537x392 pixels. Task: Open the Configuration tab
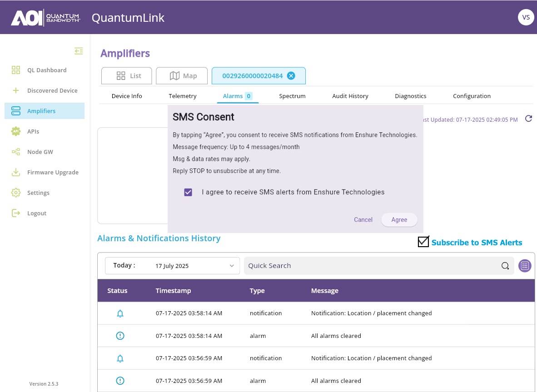(x=472, y=96)
